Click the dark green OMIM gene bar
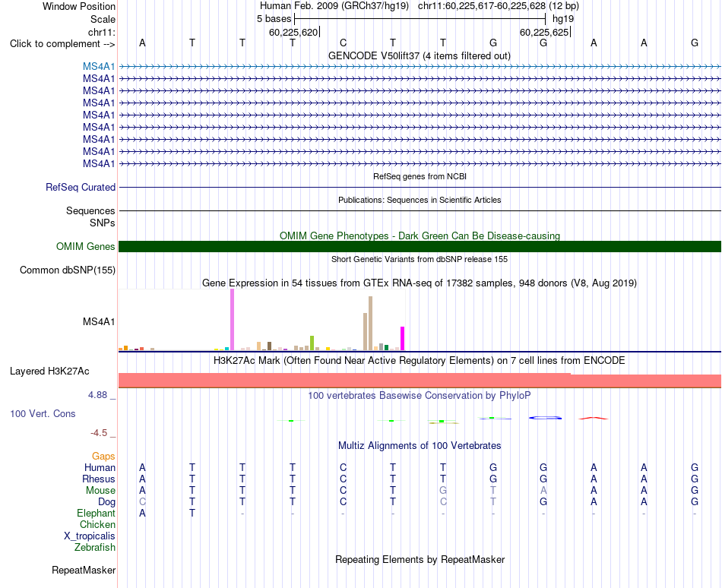 click(x=420, y=247)
